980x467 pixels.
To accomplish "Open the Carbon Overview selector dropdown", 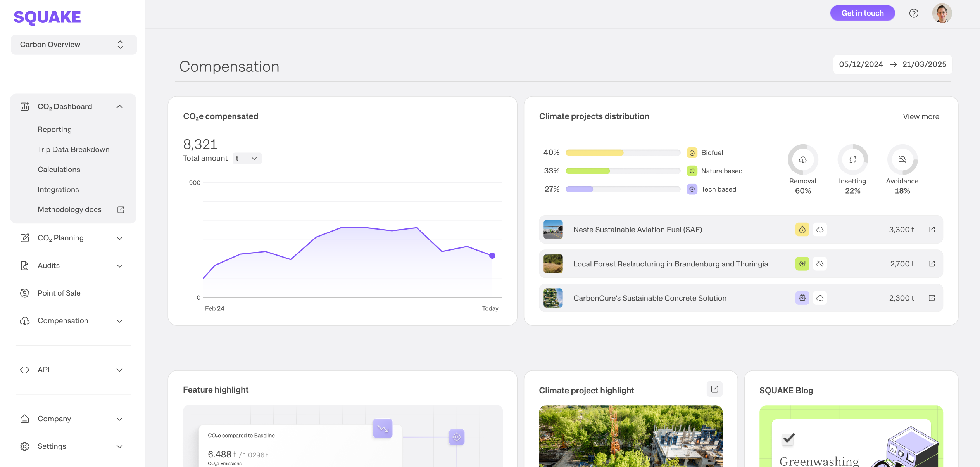I will (74, 45).
